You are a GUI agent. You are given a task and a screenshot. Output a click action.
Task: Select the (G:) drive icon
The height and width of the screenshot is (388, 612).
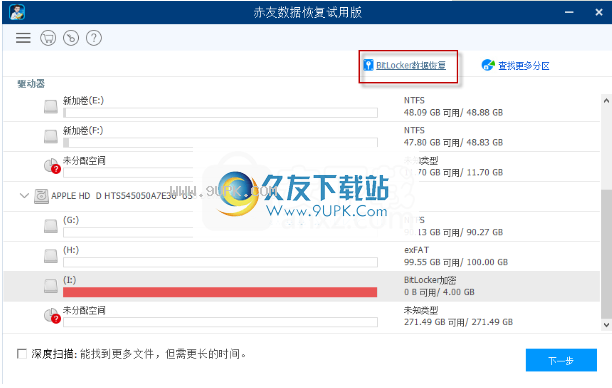pyautogui.click(x=51, y=226)
